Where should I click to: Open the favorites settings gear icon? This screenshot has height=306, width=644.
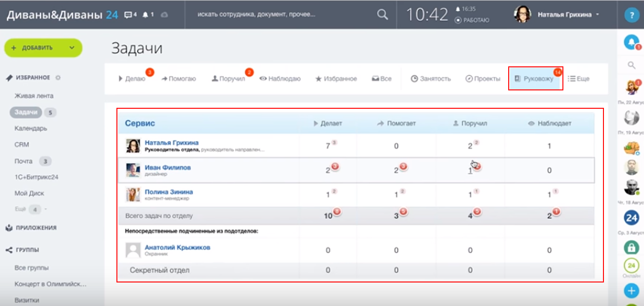click(58, 78)
